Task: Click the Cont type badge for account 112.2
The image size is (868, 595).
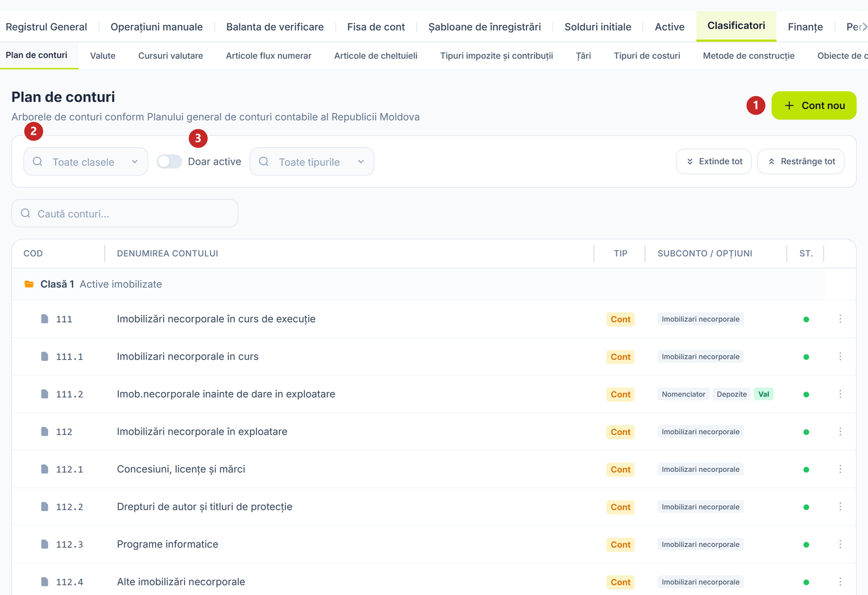Action: point(620,507)
